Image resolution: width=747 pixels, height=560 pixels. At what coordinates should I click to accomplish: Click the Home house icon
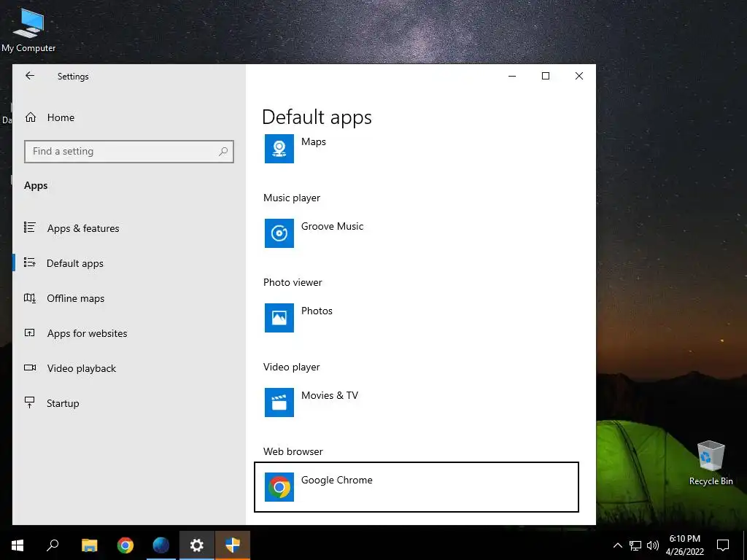point(31,117)
